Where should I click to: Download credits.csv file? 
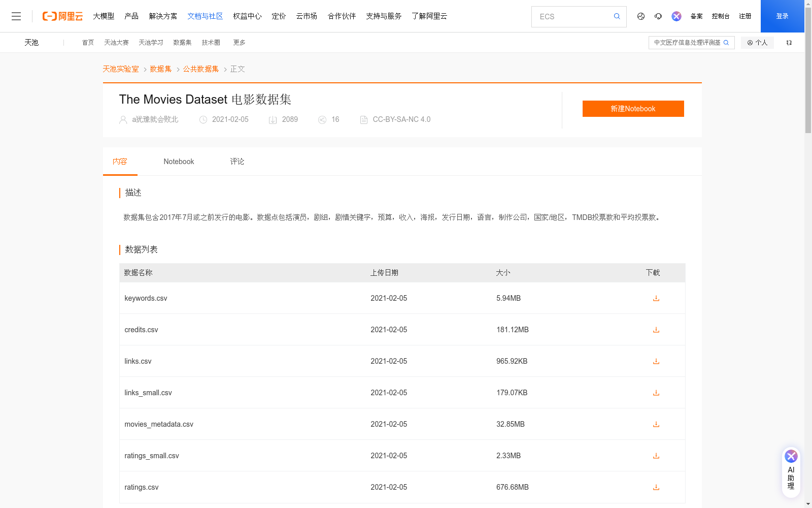(x=656, y=330)
